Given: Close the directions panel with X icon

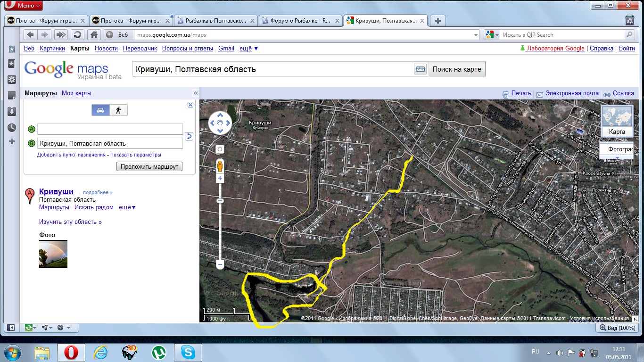Looking at the screenshot, I should coord(190,105).
